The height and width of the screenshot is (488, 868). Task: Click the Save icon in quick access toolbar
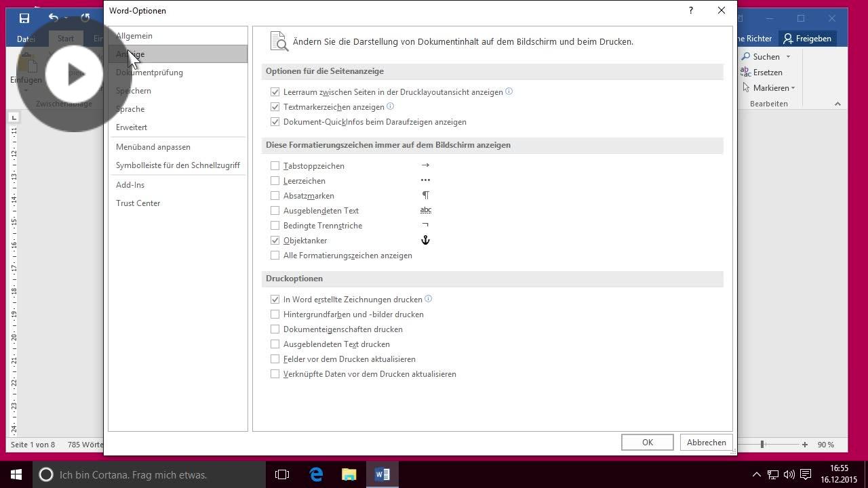[x=24, y=18]
